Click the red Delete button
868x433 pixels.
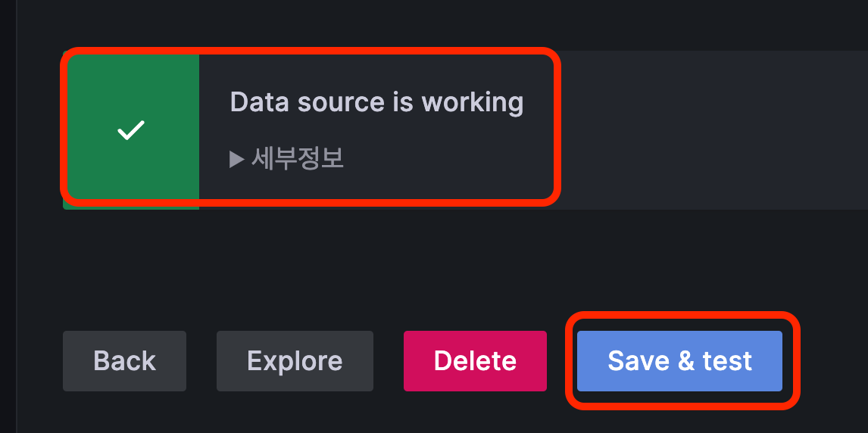coord(475,361)
